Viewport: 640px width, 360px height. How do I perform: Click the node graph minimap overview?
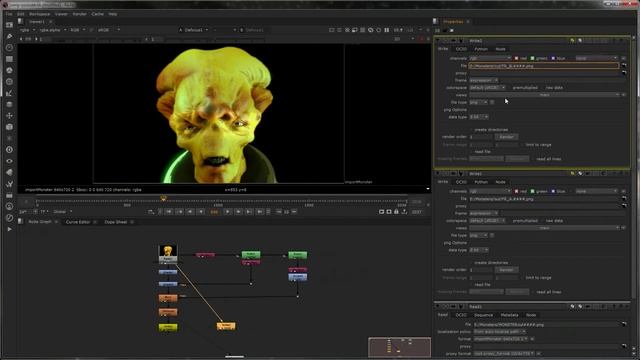399,347
